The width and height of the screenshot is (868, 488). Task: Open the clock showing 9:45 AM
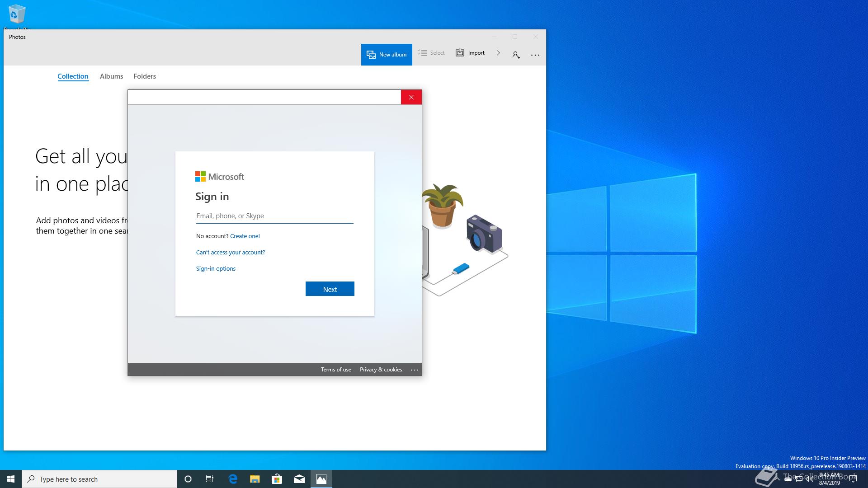[829, 479]
